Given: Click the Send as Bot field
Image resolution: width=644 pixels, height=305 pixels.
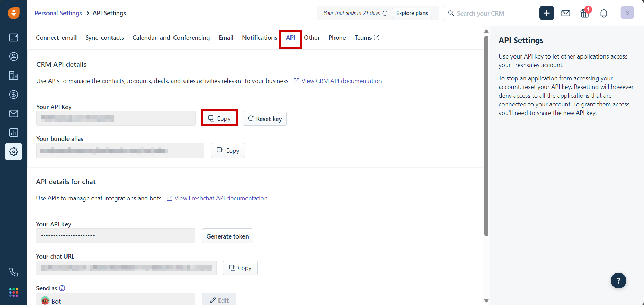Looking at the screenshot, I should [116, 299].
